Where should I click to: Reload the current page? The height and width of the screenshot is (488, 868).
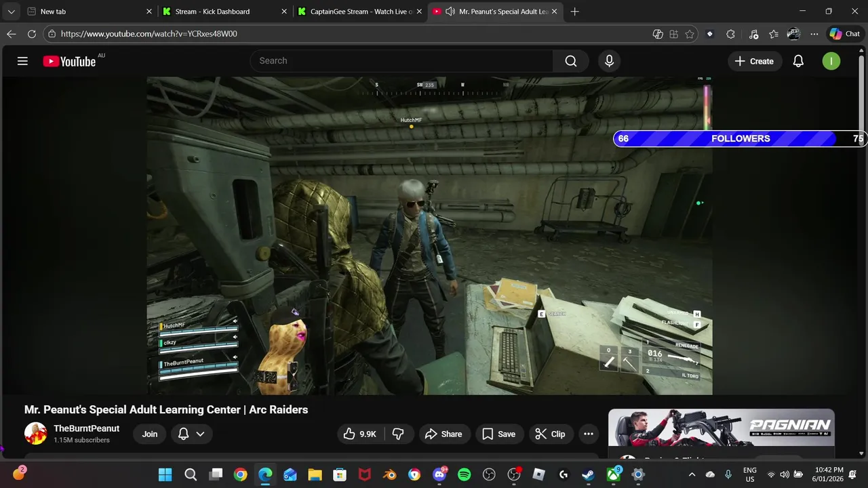pos(32,34)
